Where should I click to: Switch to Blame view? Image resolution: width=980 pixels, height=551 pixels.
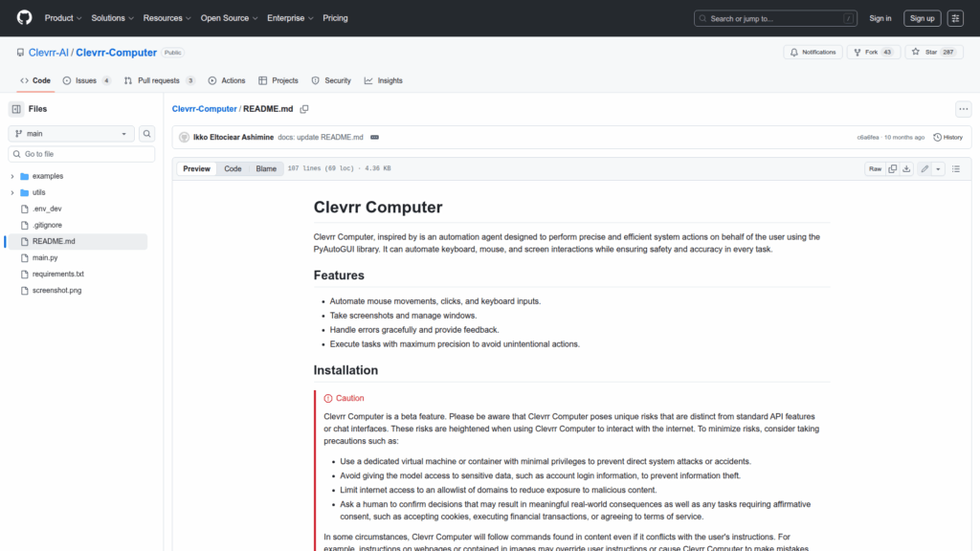(x=266, y=168)
